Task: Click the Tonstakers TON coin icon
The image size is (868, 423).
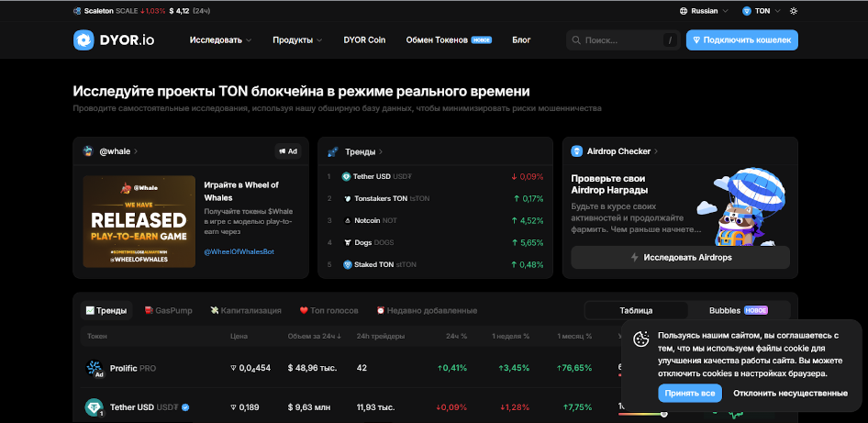Action: click(x=347, y=198)
